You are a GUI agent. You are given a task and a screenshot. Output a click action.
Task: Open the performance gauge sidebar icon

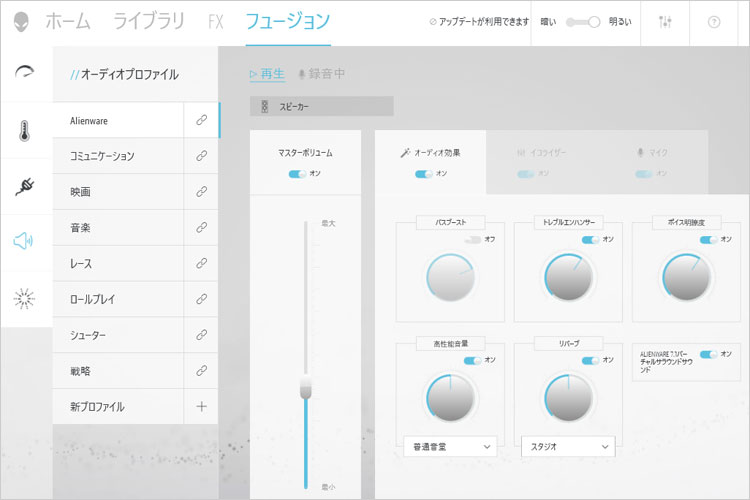pyautogui.click(x=24, y=72)
